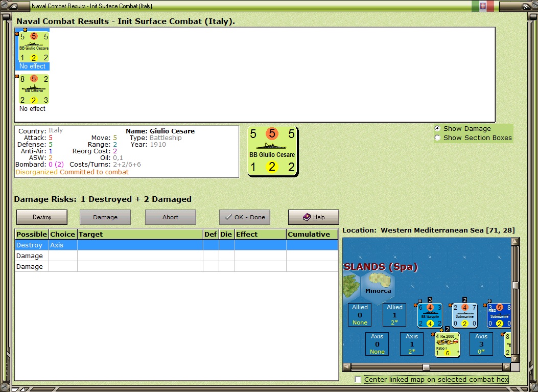This screenshot has width=538, height=392.
Task: Click the window system menu icon in the title bar
Action: pos(14,6)
